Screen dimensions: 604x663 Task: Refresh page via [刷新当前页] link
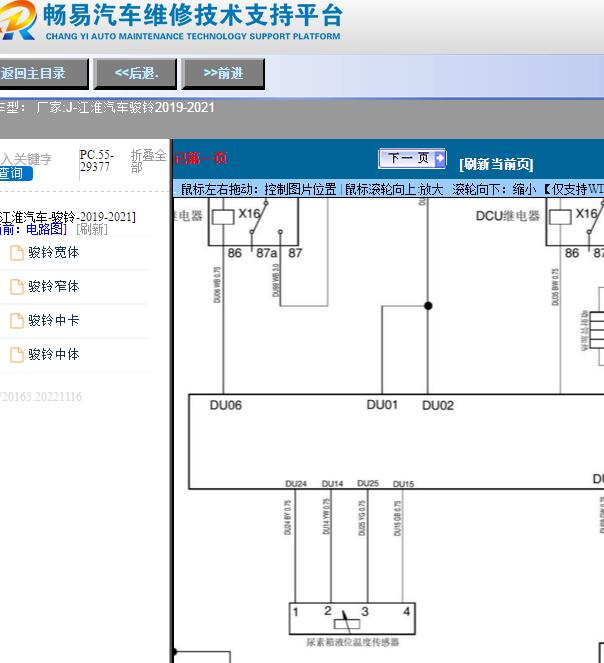[x=496, y=164]
